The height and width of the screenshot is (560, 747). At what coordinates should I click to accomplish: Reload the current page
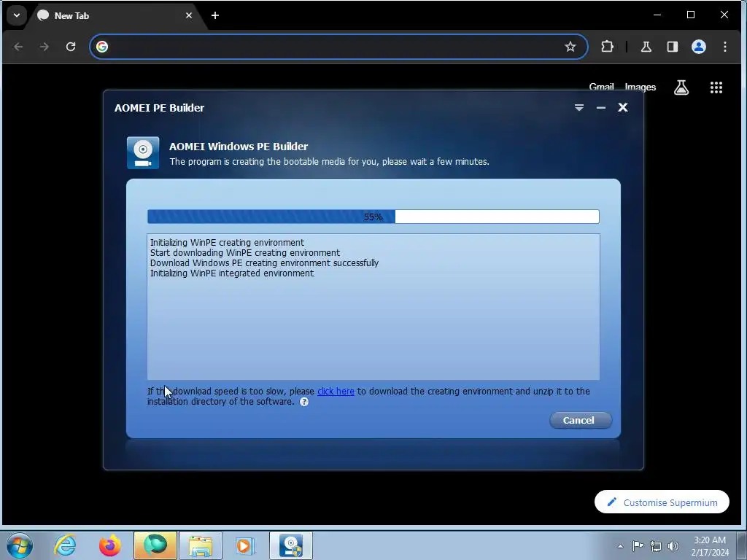click(x=71, y=47)
